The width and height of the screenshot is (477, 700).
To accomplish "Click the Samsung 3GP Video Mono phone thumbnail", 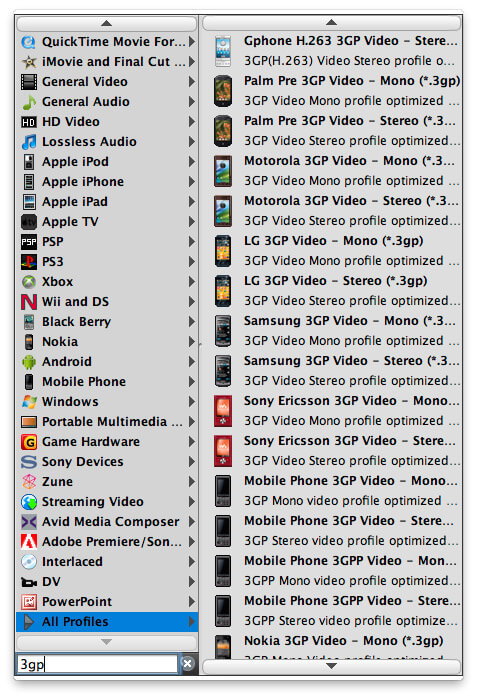I will click(x=223, y=331).
